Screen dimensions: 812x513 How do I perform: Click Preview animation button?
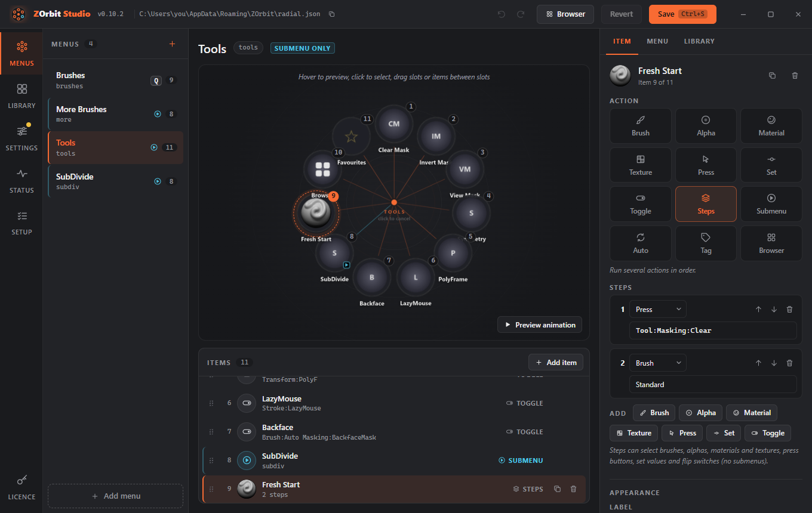(540, 325)
